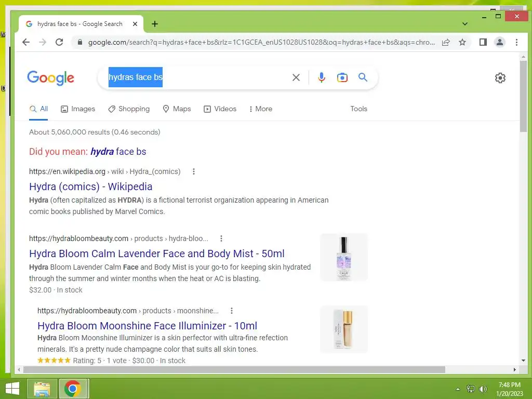Share this page from the address bar
Viewport: 532px width, 399px height.
point(446,42)
